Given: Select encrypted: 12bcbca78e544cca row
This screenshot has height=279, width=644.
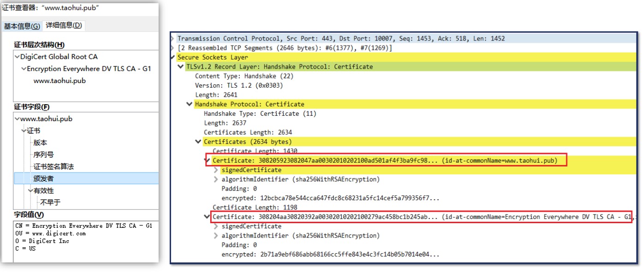Looking at the screenshot, I should tap(331, 198).
